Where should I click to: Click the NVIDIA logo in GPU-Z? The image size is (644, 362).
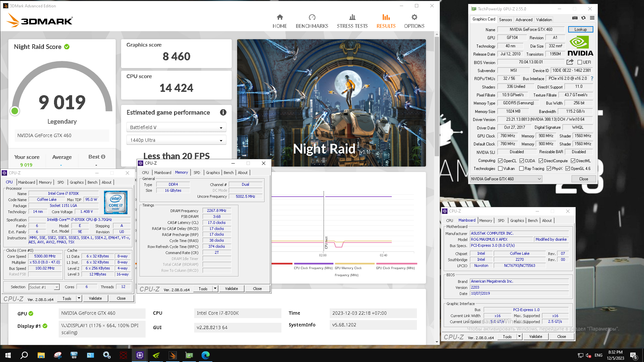point(580,46)
